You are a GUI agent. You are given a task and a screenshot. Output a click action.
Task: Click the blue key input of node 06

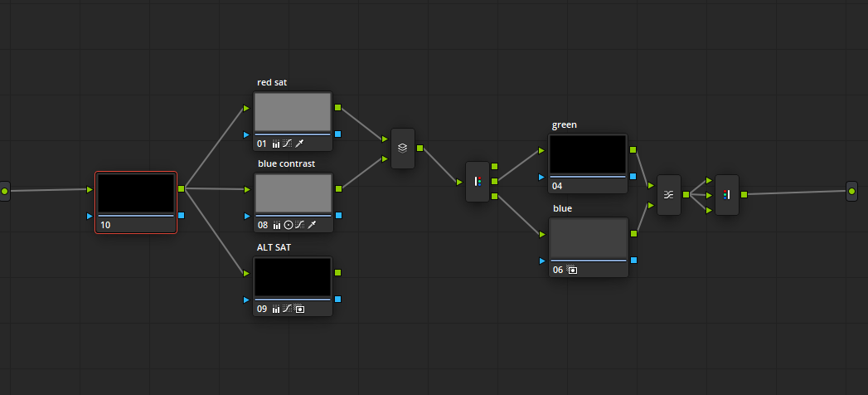542,261
